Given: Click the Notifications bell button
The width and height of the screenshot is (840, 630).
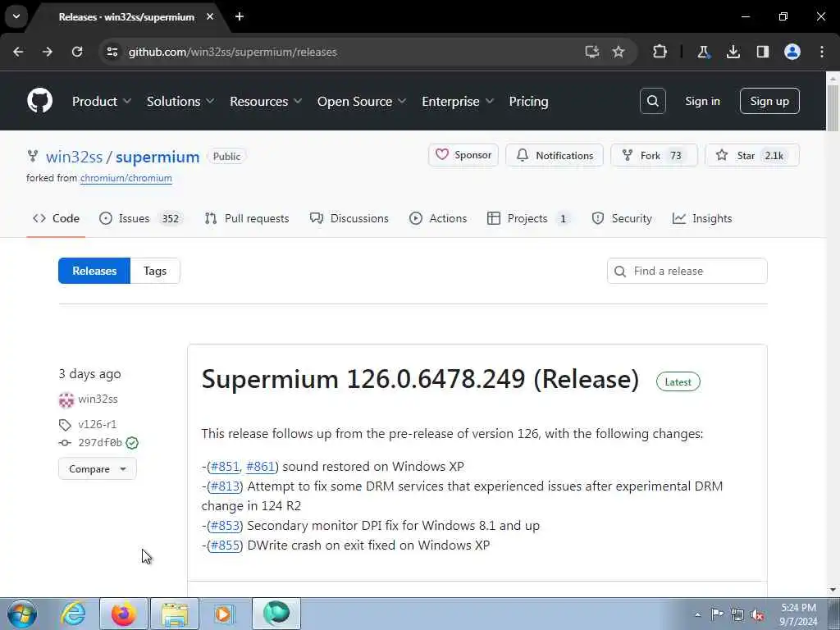Looking at the screenshot, I should click(x=555, y=155).
